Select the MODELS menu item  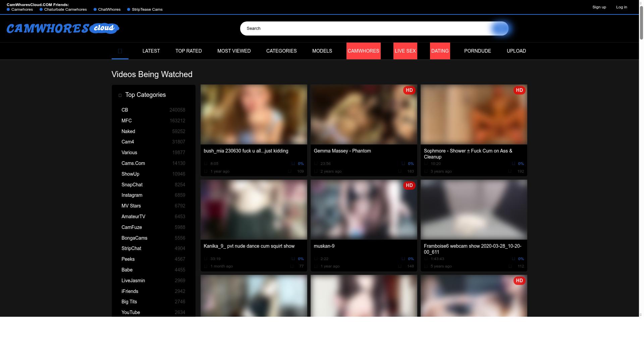(322, 51)
